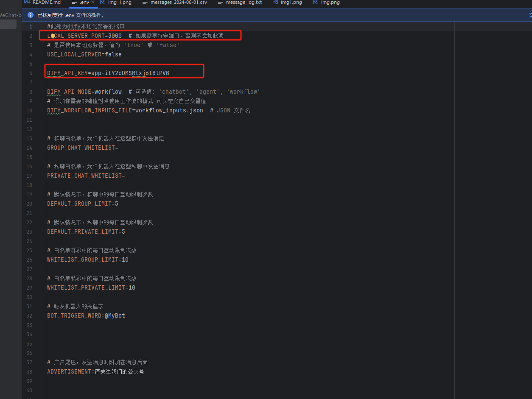
Task: Click the CSV icon on messages_2024-06-01.csv tab
Action: coord(144,3)
